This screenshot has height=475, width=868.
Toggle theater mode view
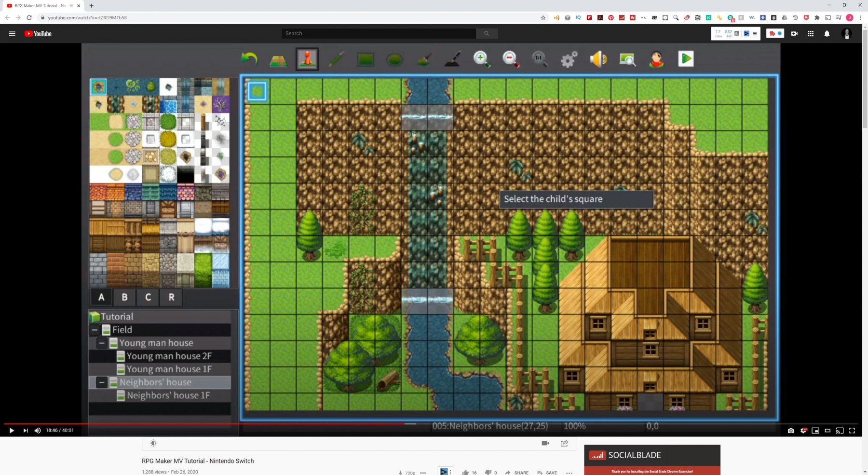click(827, 431)
